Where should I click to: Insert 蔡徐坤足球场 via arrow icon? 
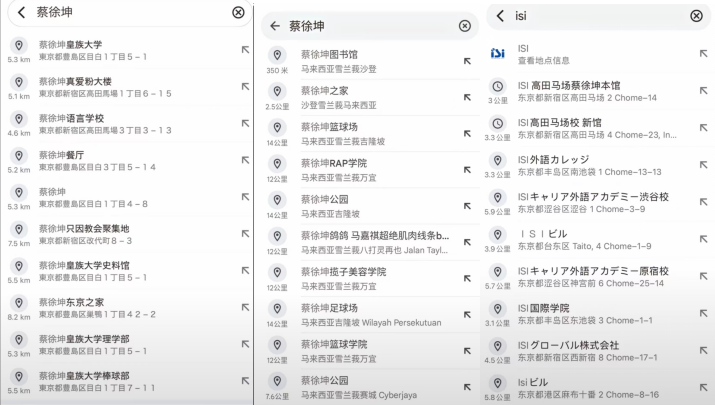tap(467, 315)
